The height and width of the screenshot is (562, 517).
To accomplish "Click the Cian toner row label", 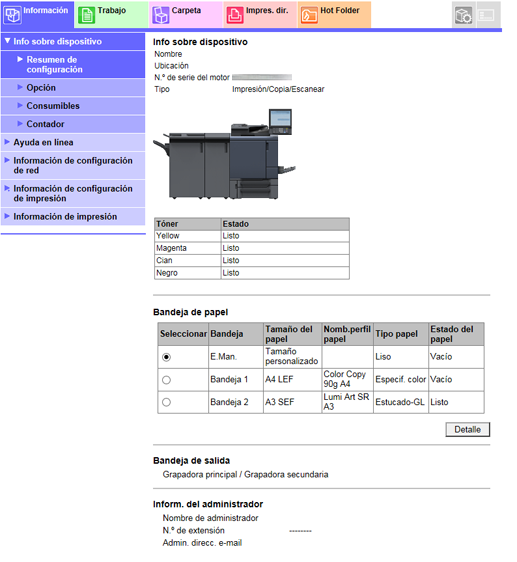I will (164, 260).
